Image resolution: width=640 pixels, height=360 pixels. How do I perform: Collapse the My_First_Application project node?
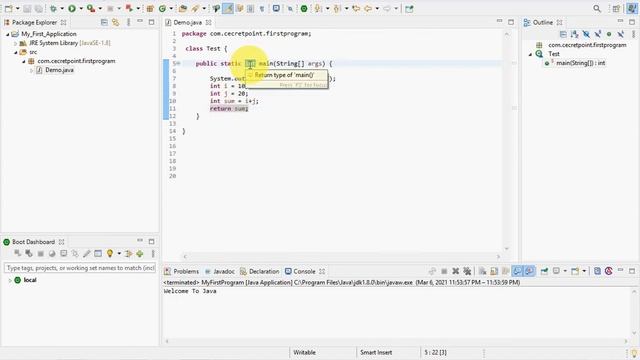(x=8, y=34)
